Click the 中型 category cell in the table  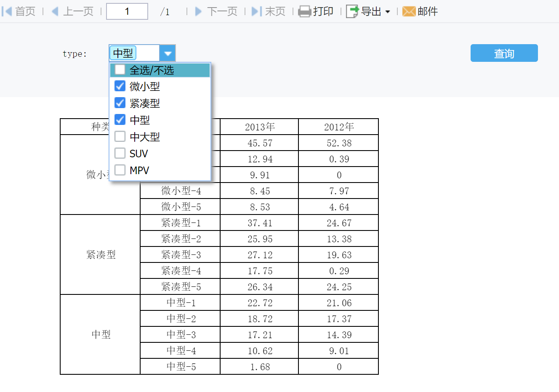[x=100, y=334]
